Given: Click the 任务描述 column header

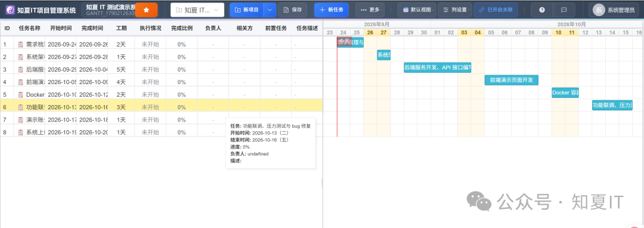Looking at the screenshot, I should pyautogui.click(x=307, y=28).
